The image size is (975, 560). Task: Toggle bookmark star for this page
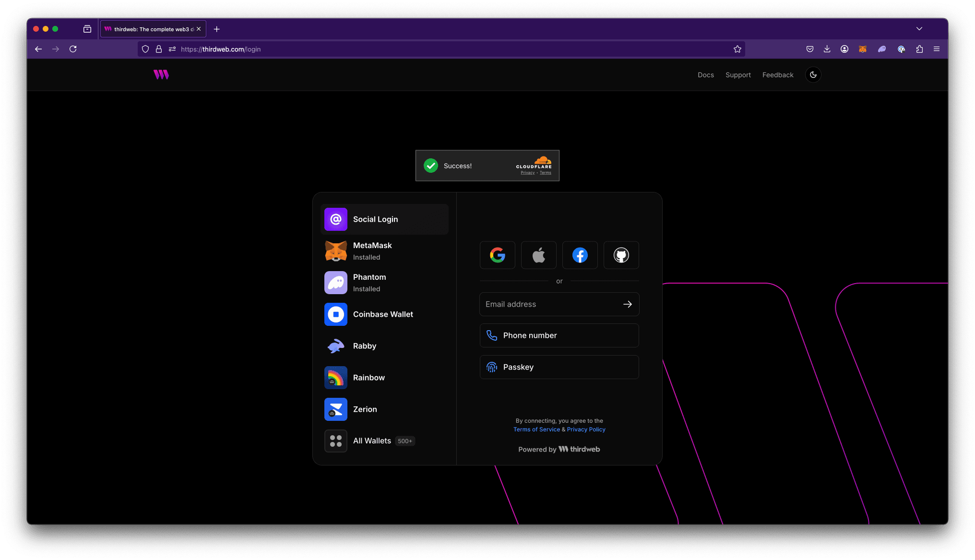[737, 48]
